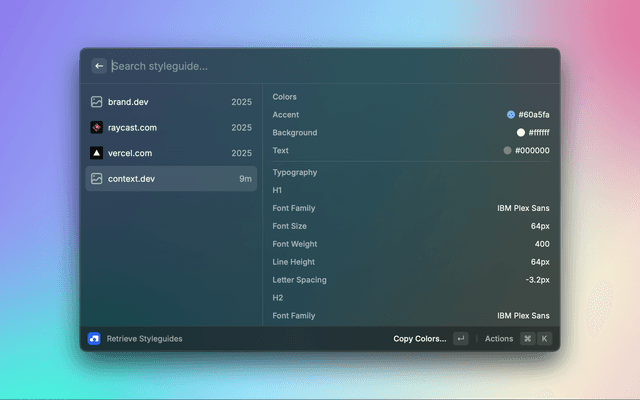Click the blue Accent color swatch
This screenshot has width=640, height=400.
511,115
